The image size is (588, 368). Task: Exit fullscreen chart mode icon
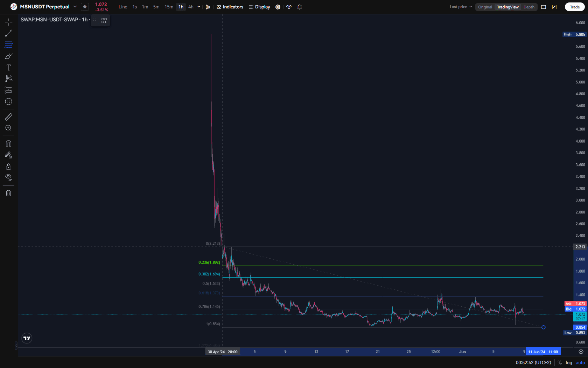(554, 7)
